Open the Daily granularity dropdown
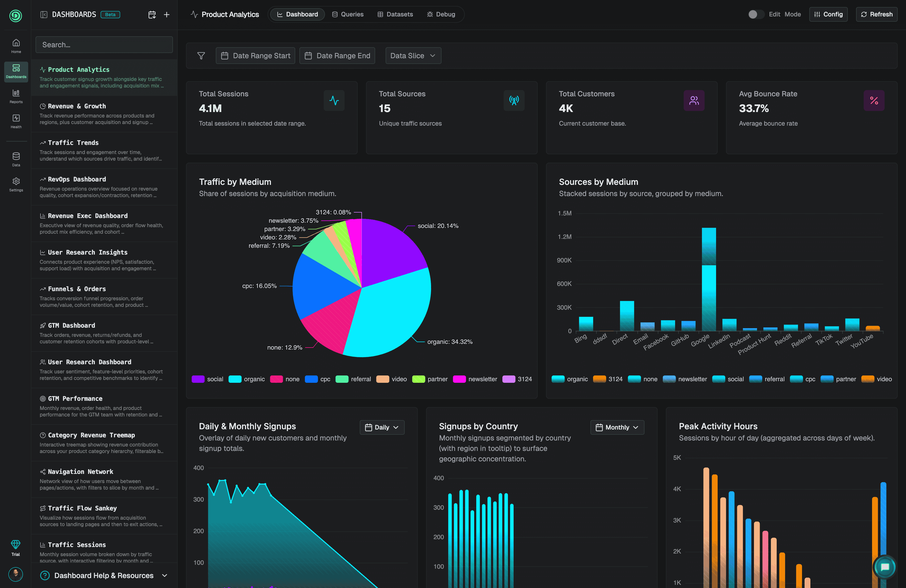Screen dimensions: 906x588 point(382,427)
